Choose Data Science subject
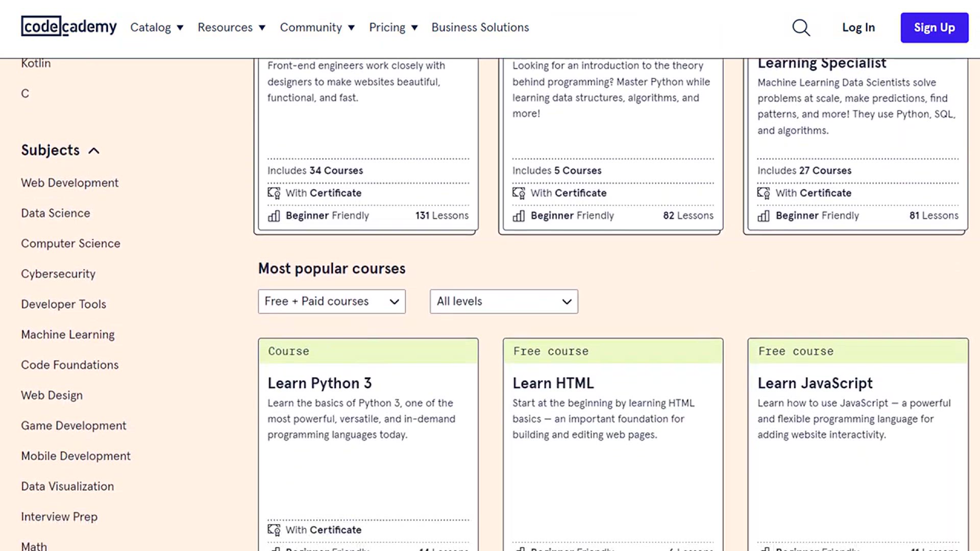 click(x=56, y=213)
